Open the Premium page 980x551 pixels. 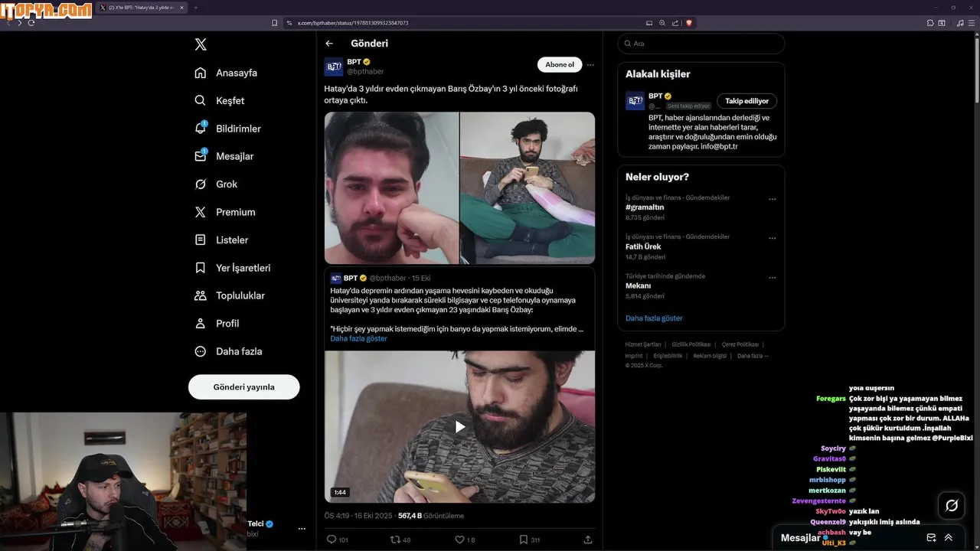coord(224,212)
